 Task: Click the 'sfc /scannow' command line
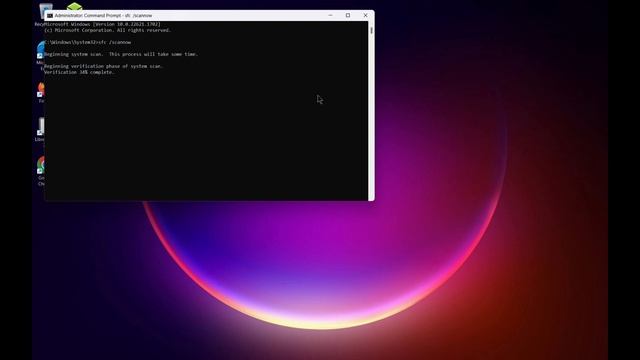click(88, 42)
